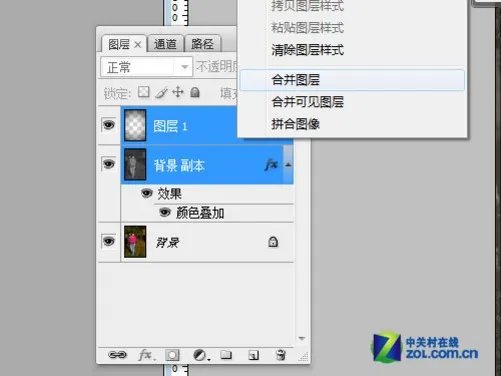Close the 图层 tab
This screenshot has height=376, width=501.
pos(138,45)
